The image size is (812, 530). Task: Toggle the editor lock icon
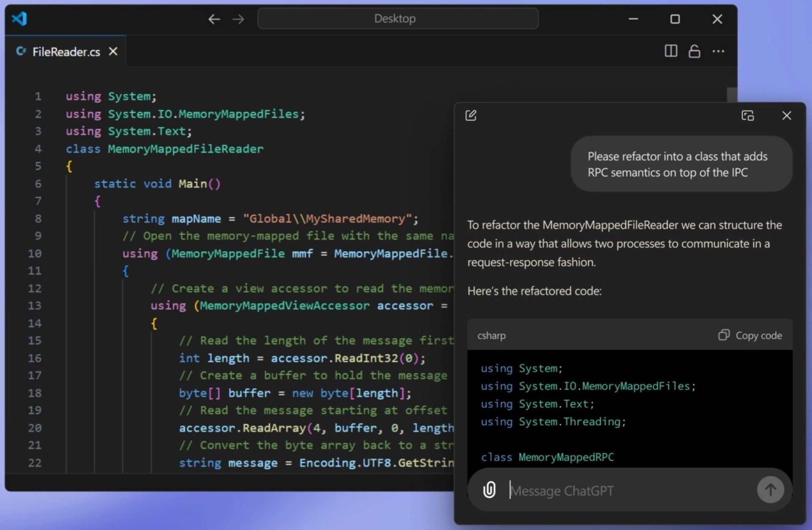pyautogui.click(x=694, y=51)
